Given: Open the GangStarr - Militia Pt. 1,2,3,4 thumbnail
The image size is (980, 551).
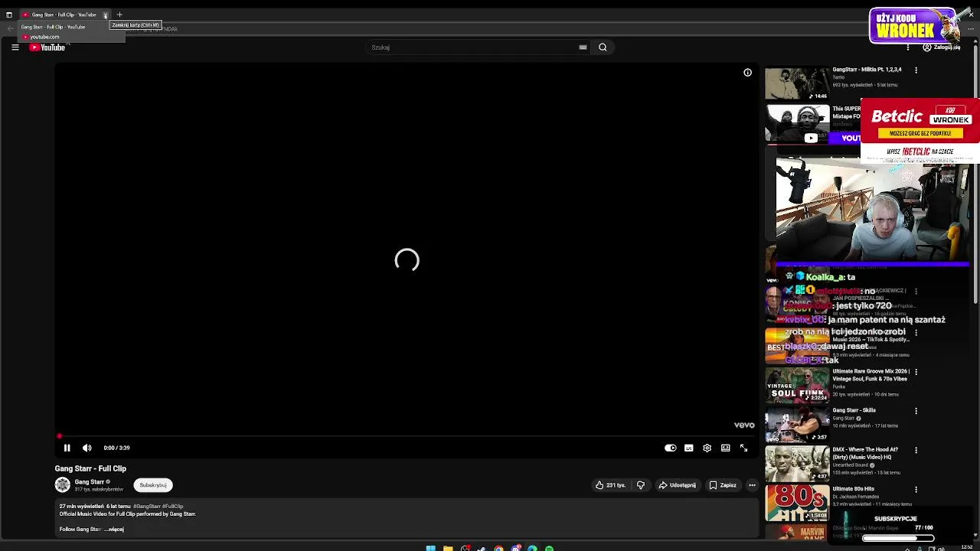Looking at the screenshot, I should click(797, 83).
